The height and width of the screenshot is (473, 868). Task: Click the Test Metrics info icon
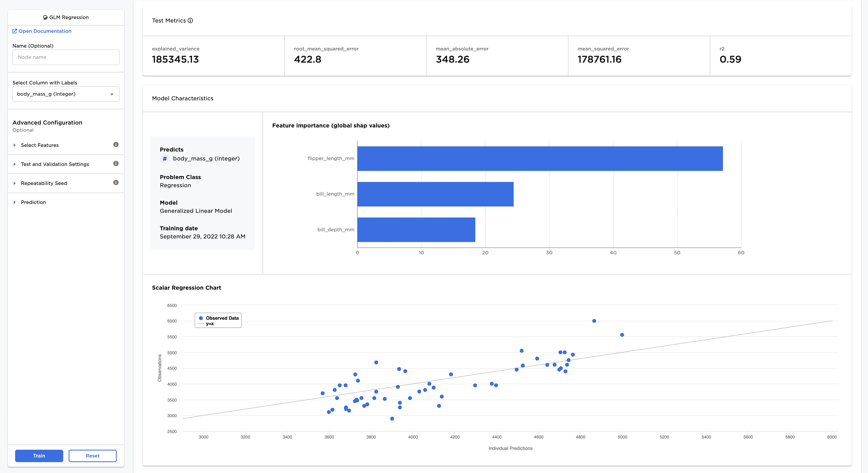tap(191, 21)
